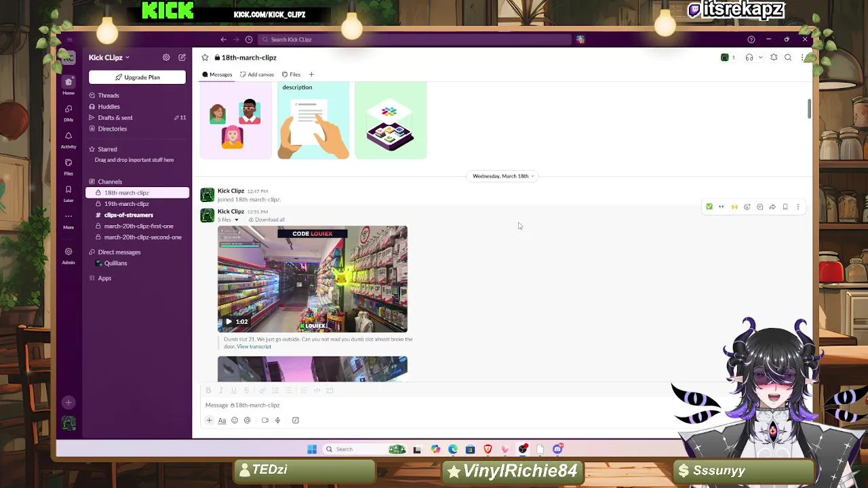
Task: Search within channel using magnifier icon
Action: [x=788, y=58]
